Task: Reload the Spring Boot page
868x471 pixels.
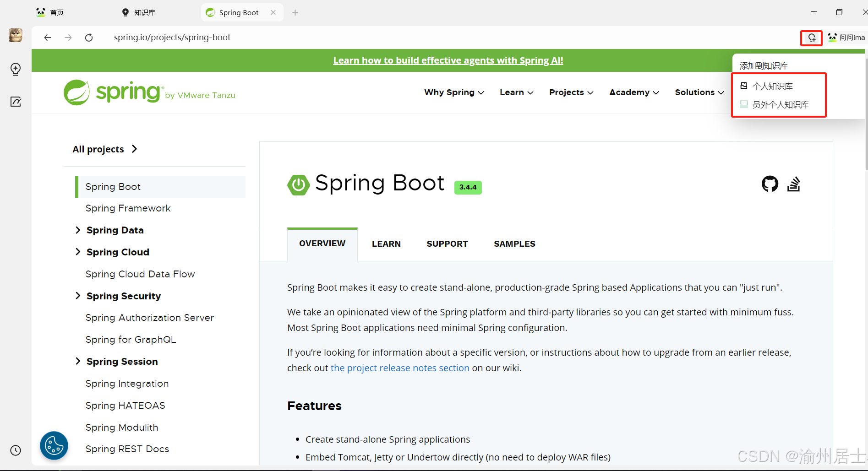Action: coord(89,38)
